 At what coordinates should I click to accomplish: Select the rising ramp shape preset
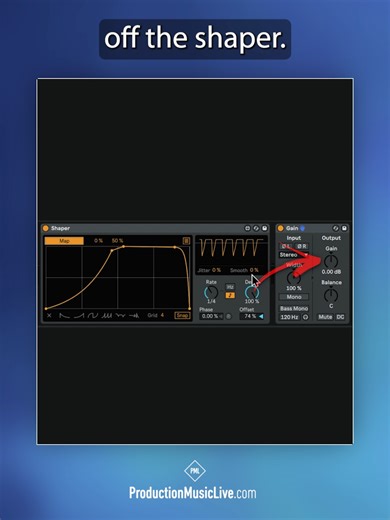79,315
